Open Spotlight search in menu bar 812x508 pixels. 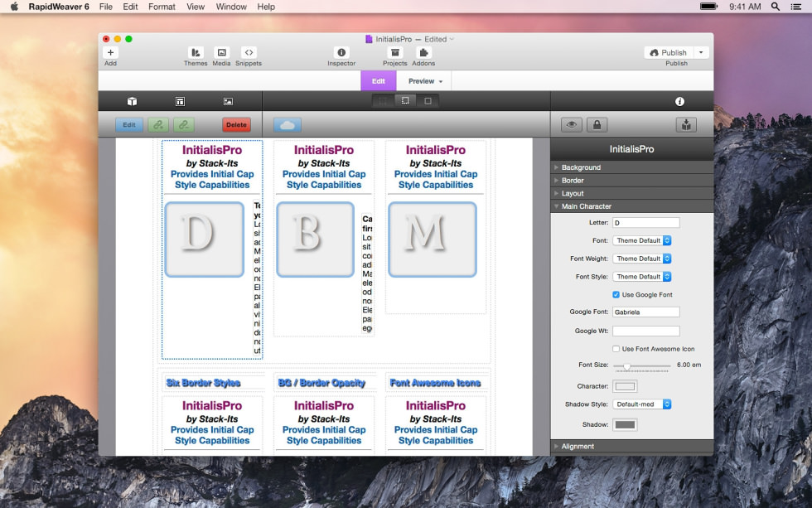click(x=776, y=7)
